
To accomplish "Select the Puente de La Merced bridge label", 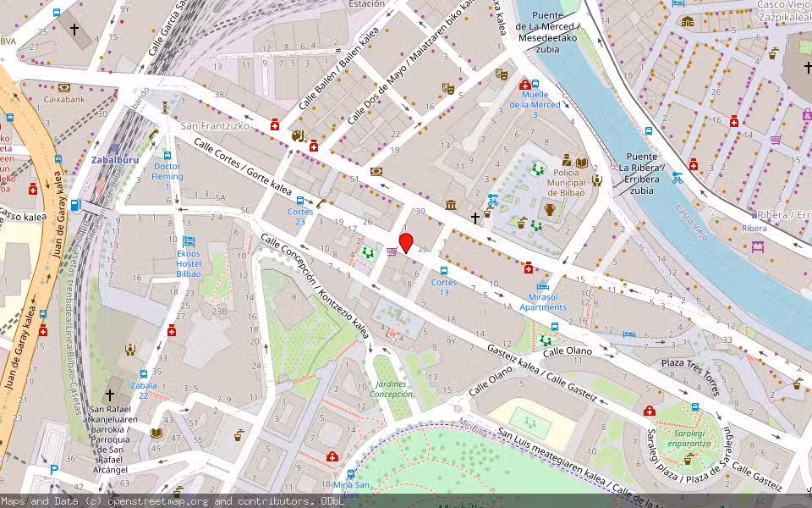I will tap(548, 32).
